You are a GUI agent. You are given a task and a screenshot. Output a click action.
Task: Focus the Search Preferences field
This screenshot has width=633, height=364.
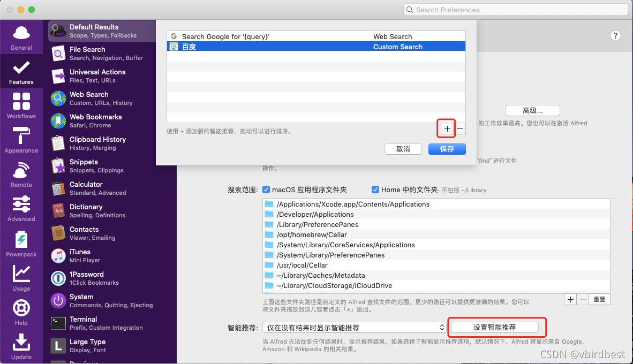click(516, 10)
